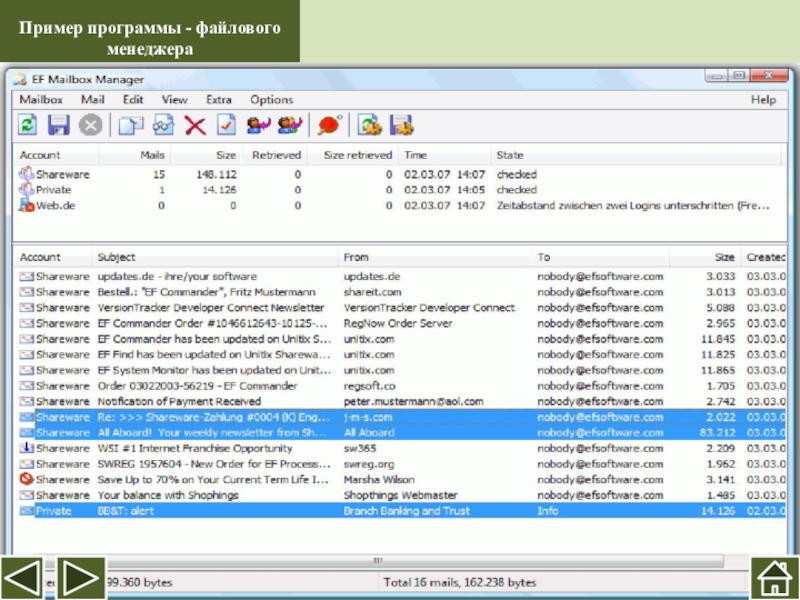Select 'EF Find has been updated' mail
Image resolution: width=800 pixels, height=600 pixels.
(402, 355)
